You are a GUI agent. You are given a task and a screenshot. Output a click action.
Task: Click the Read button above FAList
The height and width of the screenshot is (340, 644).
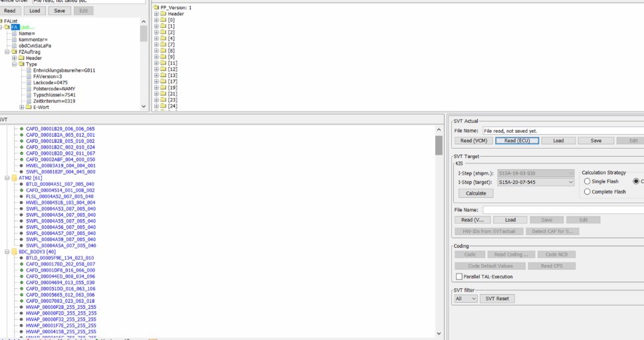point(9,11)
